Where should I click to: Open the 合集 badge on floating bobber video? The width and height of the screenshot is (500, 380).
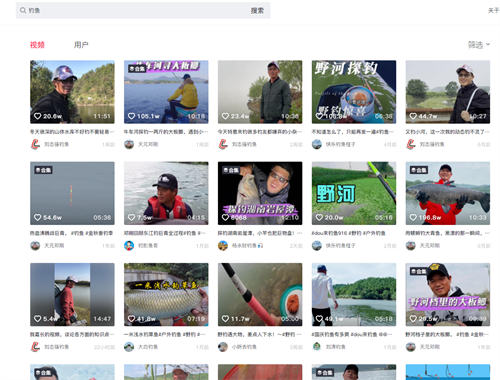44,170
